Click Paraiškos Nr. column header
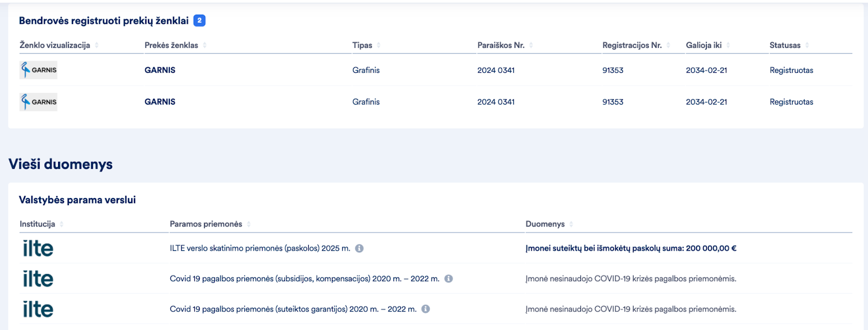This screenshot has width=868, height=330. click(x=501, y=45)
